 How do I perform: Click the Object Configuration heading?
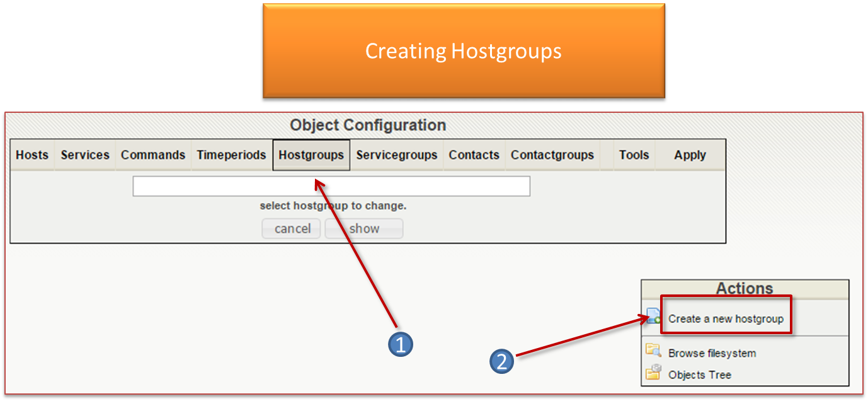(368, 125)
